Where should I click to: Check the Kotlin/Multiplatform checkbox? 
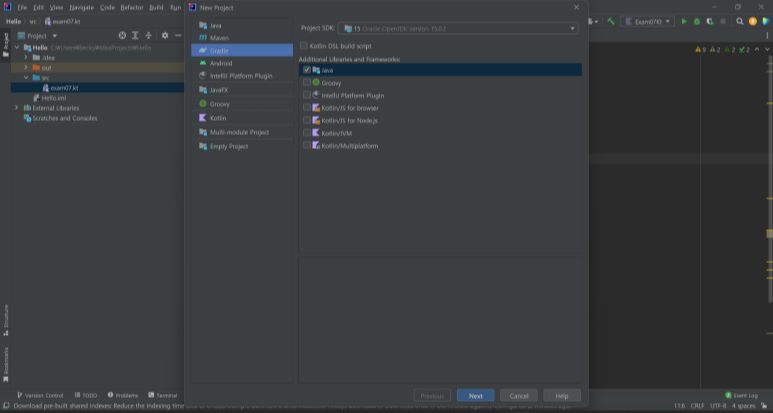click(307, 145)
